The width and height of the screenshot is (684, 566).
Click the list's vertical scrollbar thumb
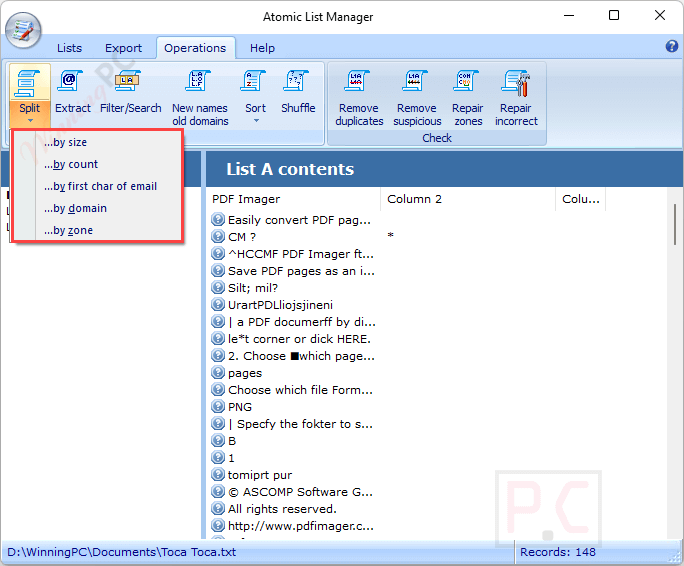[x=674, y=224]
